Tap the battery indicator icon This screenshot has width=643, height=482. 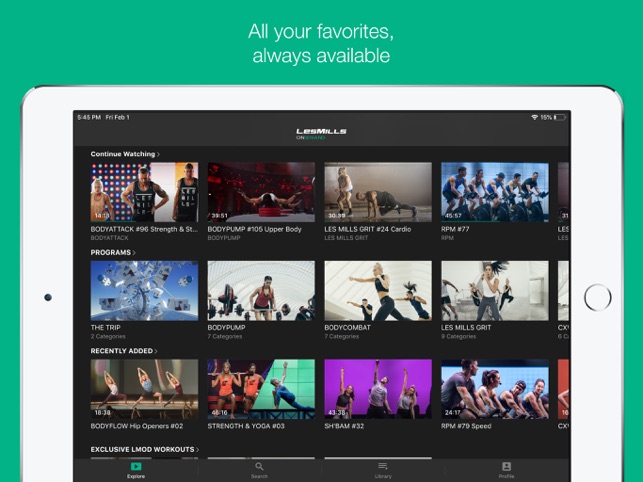[560, 117]
